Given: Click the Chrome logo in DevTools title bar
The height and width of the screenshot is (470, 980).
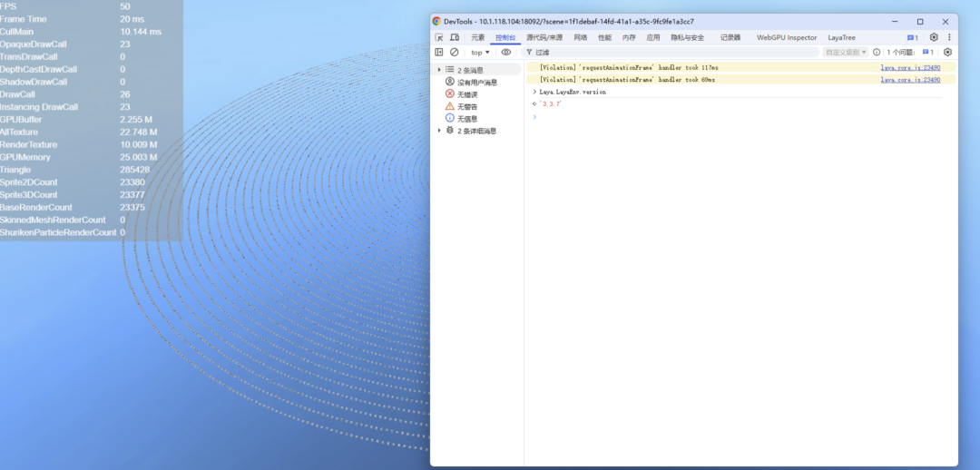Looking at the screenshot, I should click(x=436, y=21).
